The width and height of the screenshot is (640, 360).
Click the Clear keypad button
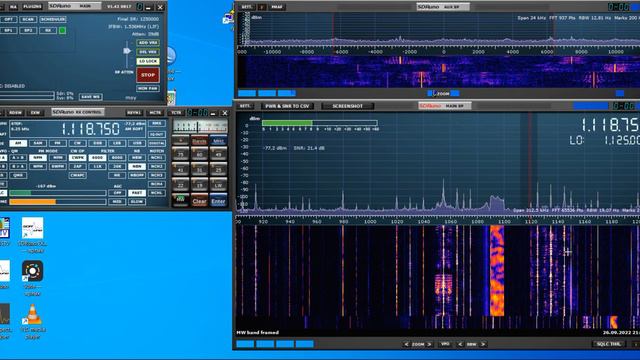point(199,200)
